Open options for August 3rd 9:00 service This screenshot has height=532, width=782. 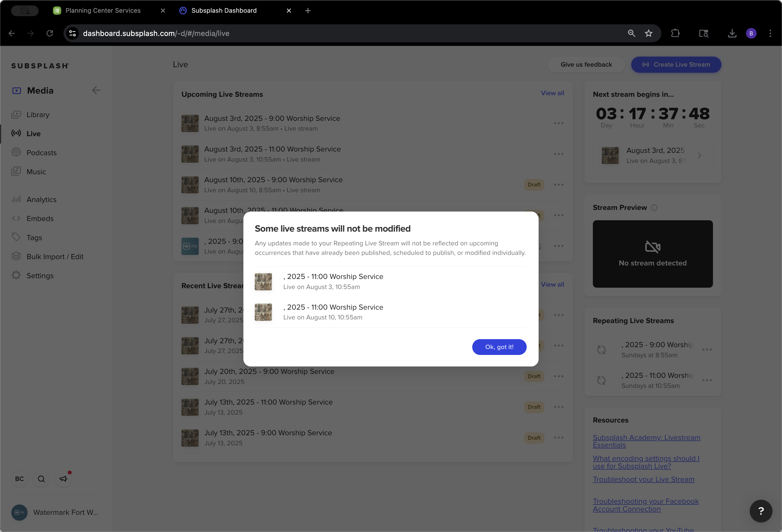558,123
